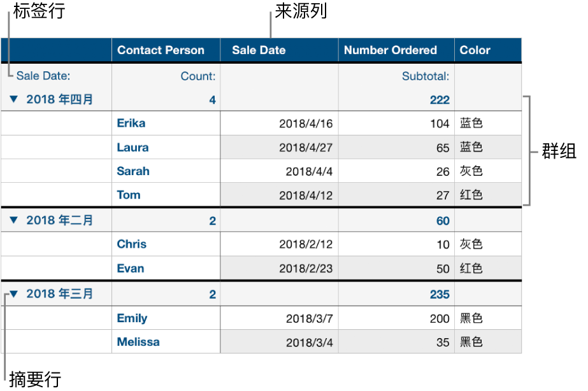
Task: Click the name Erika in the table
Action: tap(130, 123)
